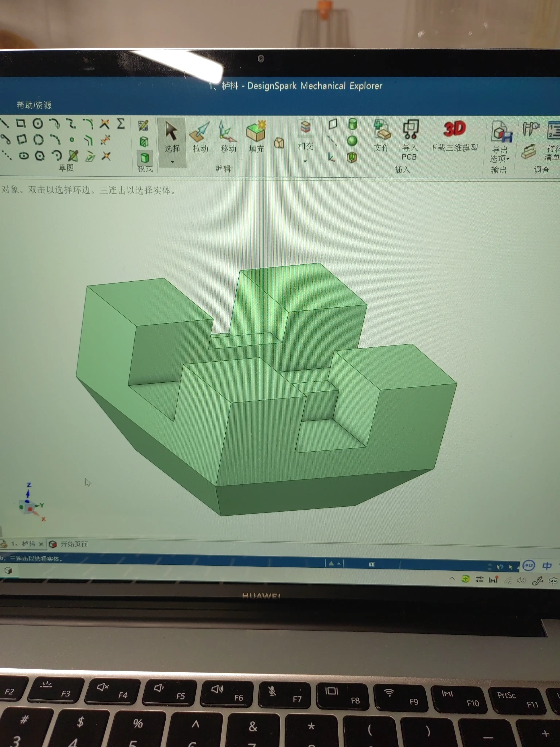Insert a green cylinder shape

[352, 124]
